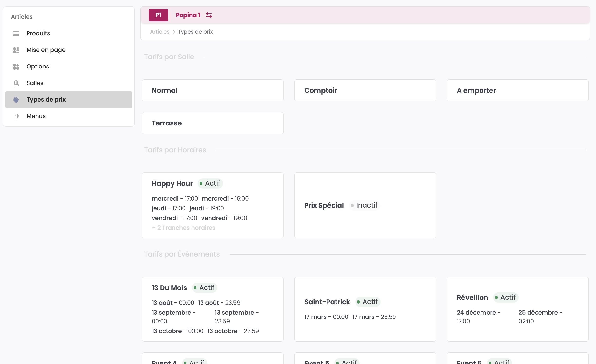Click the Types de prix tag icon
This screenshot has width=596, height=364.
click(x=16, y=100)
